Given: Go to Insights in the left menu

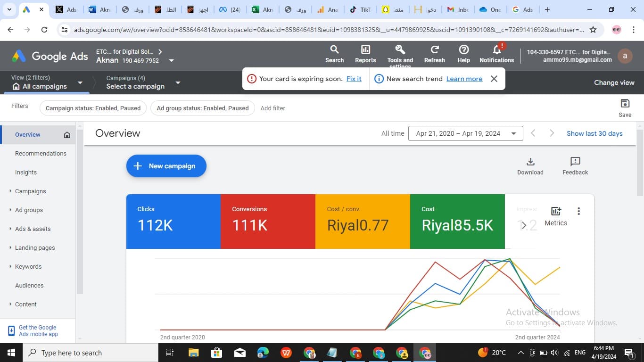Looking at the screenshot, I should tap(26, 173).
